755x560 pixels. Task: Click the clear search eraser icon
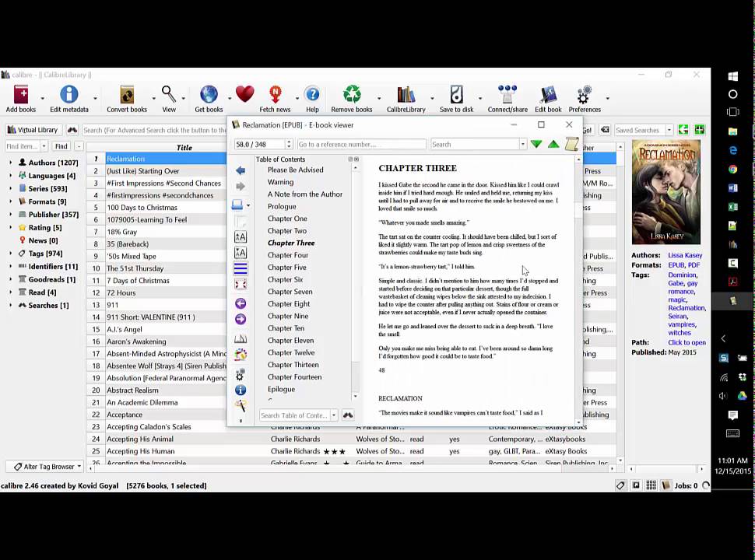(x=605, y=130)
